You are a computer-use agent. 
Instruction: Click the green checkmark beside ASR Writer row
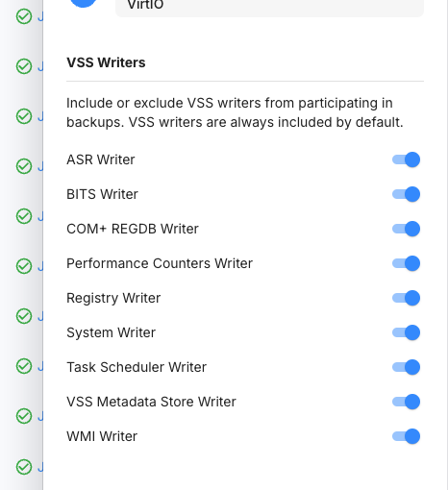tap(24, 166)
